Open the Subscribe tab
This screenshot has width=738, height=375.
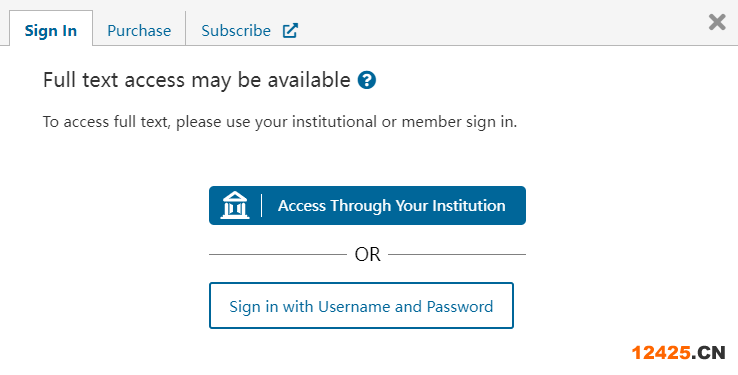[249, 31]
